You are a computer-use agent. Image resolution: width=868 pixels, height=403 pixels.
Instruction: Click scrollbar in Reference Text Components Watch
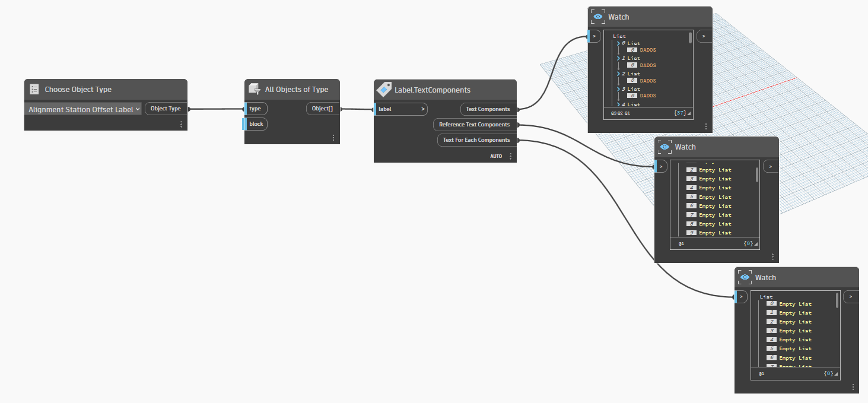(756, 174)
